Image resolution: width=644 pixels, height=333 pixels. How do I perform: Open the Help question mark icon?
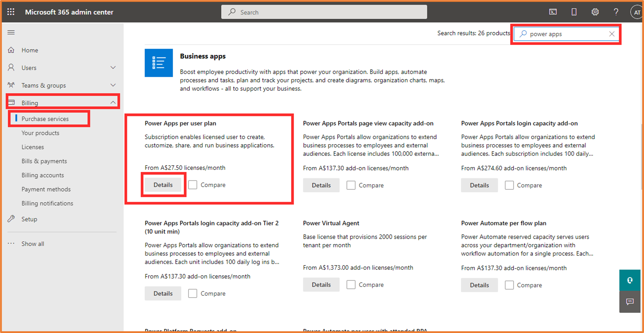click(616, 12)
